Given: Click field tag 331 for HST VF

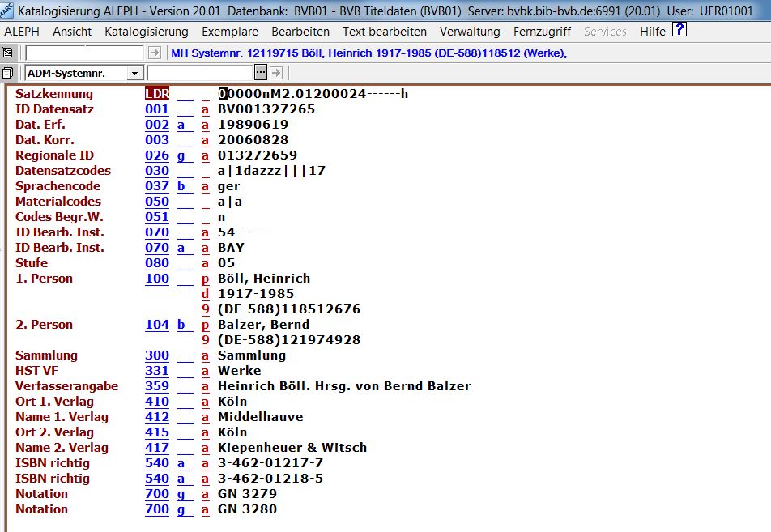Looking at the screenshot, I should 157,371.
